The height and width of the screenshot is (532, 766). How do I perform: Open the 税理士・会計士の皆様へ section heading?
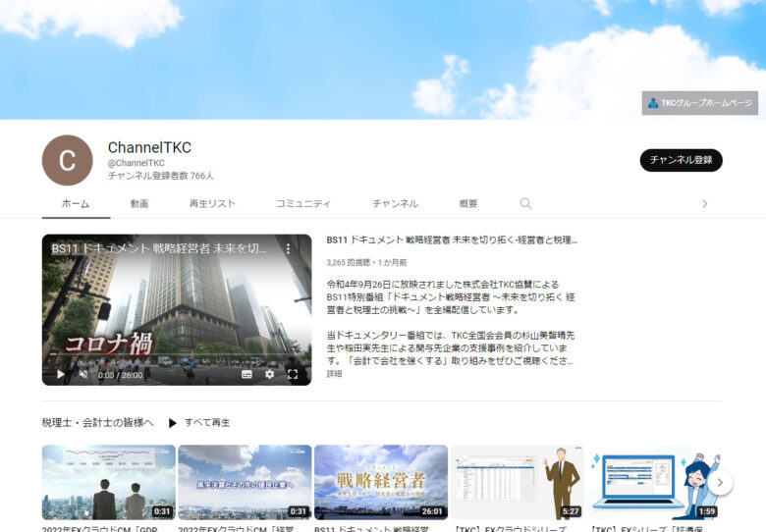(x=97, y=423)
